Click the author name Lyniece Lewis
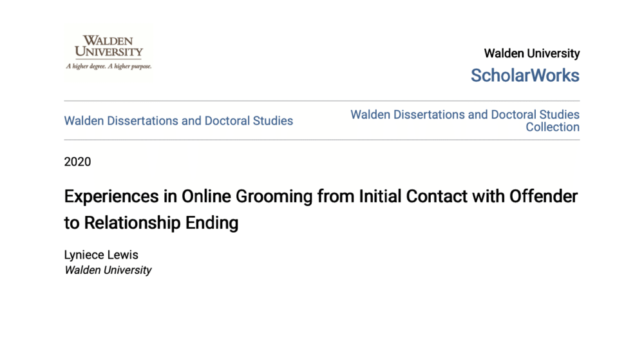The image size is (644, 364). point(101,255)
